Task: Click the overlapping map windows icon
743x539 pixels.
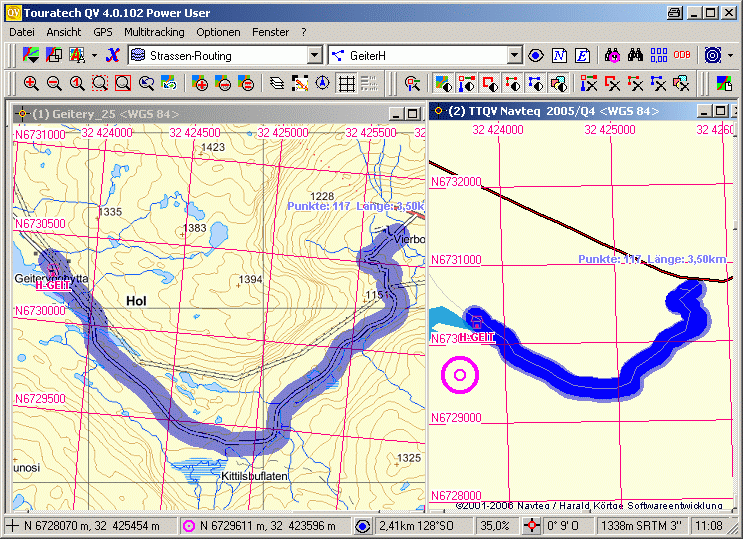Action: (54, 55)
